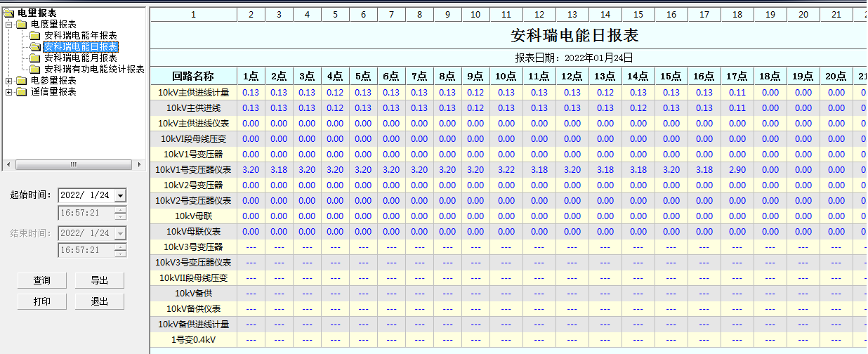Open the 起始时间 date dropdown arrow
This screenshot has height=354, width=868.
(120, 195)
